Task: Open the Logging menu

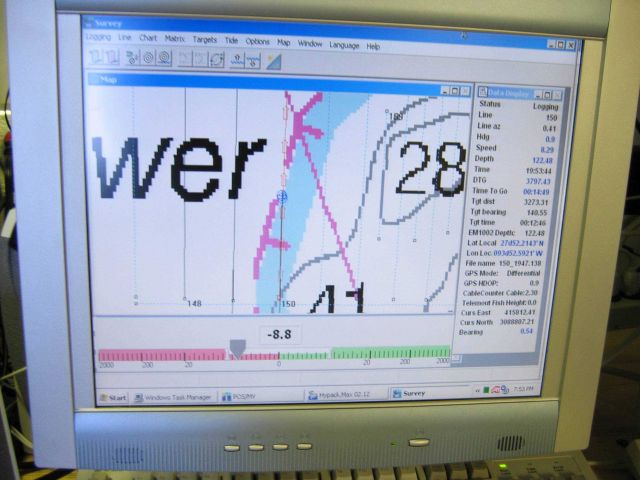Action: [x=98, y=37]
